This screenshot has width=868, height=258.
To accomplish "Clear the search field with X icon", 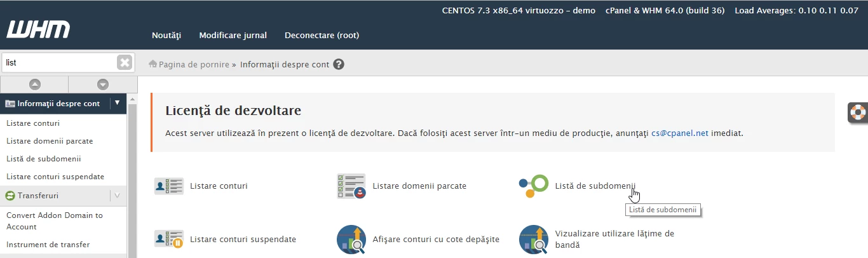I will 125,62.
